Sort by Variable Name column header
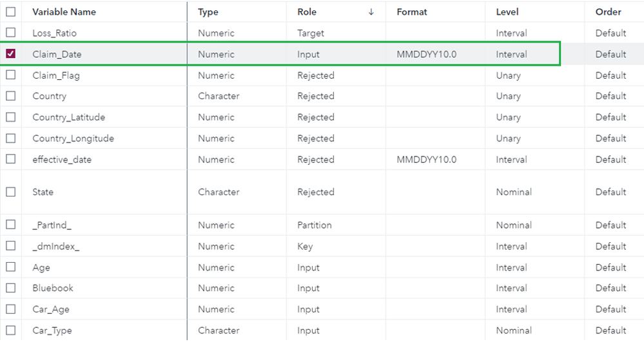The image size is (644, 342). [64, 12]
